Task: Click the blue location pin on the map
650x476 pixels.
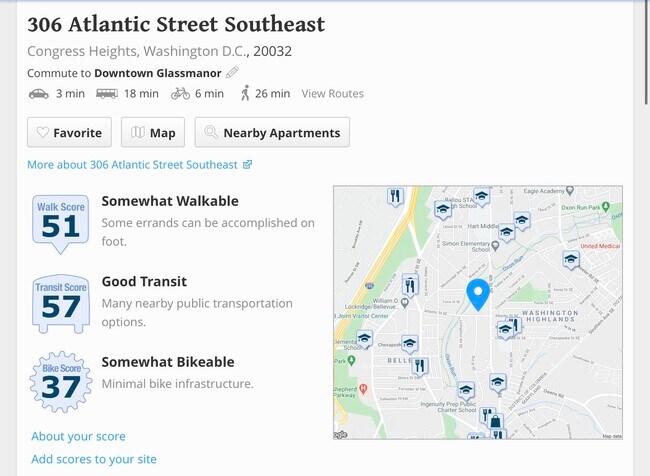Action: tap(478, 295)
